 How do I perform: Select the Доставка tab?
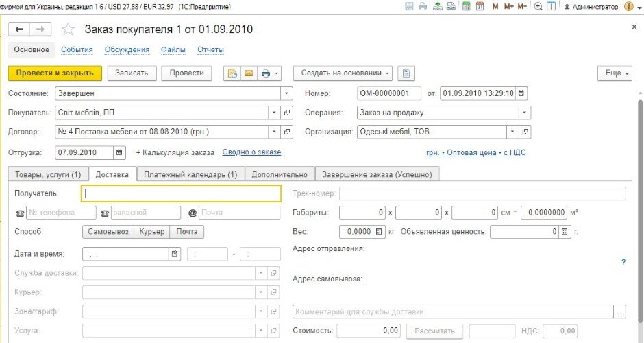click(x=112, y=174)
